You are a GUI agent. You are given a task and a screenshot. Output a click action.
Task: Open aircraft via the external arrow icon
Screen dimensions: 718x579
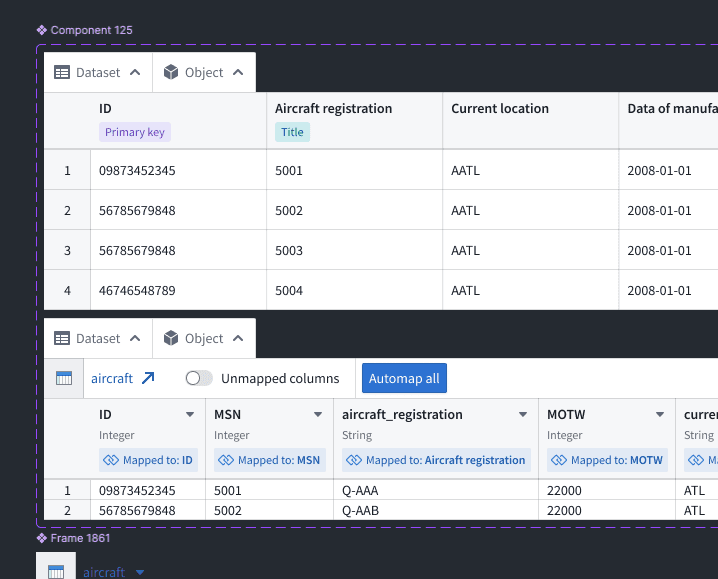coord(148,378)
